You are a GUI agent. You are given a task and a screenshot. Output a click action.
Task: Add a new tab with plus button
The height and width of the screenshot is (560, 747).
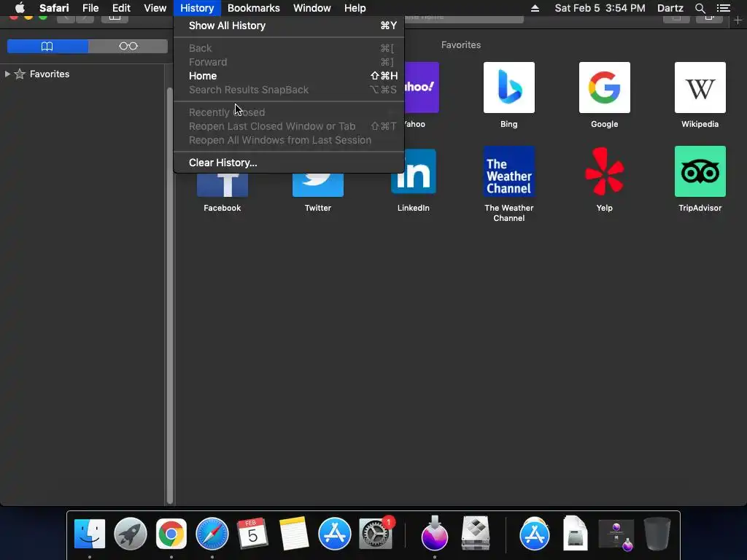click(x=738, y=20)
